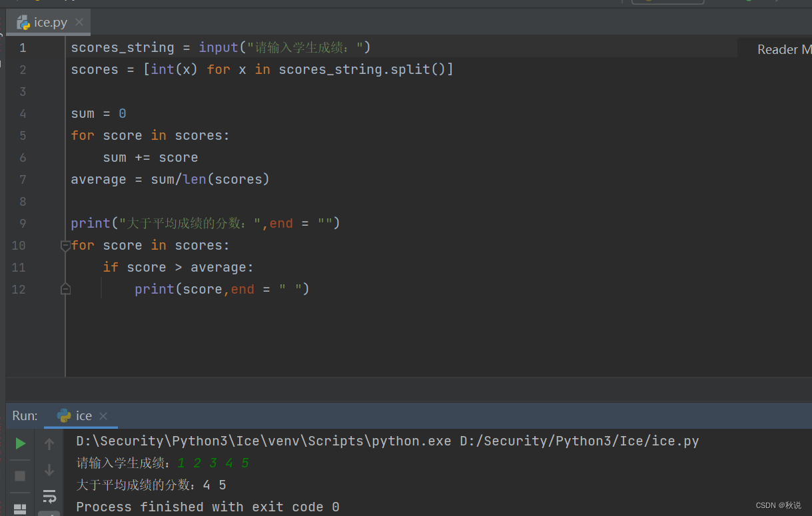The width and height of the screenshot is (812, 516).
Task: Click line number 7 in the gutter
Action: [23, 180]
